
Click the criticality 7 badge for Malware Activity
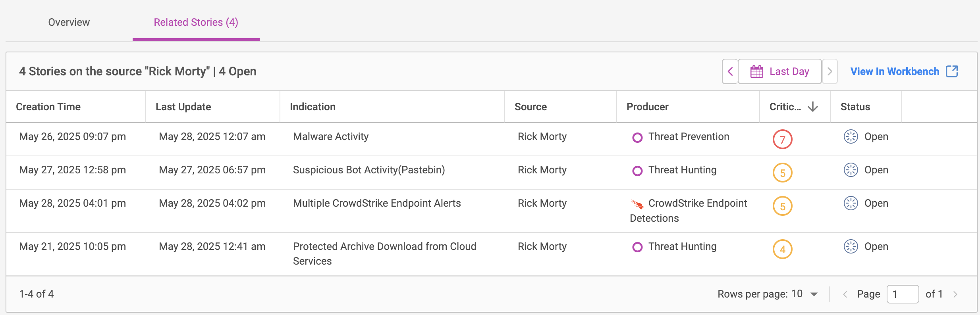click(782, 140)
